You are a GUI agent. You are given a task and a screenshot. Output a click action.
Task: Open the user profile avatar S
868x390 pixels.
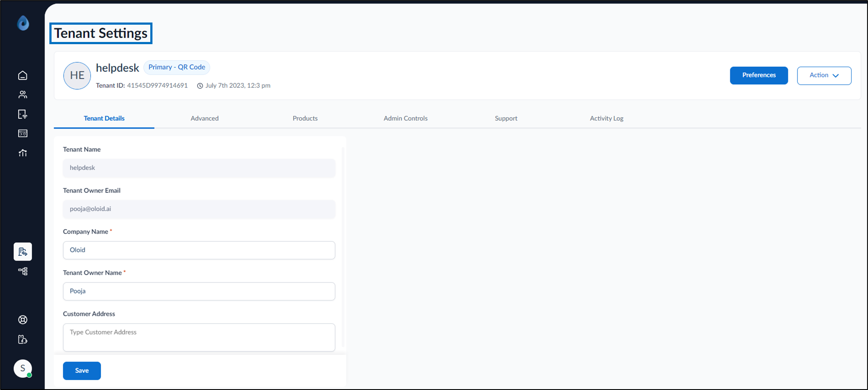23,368
